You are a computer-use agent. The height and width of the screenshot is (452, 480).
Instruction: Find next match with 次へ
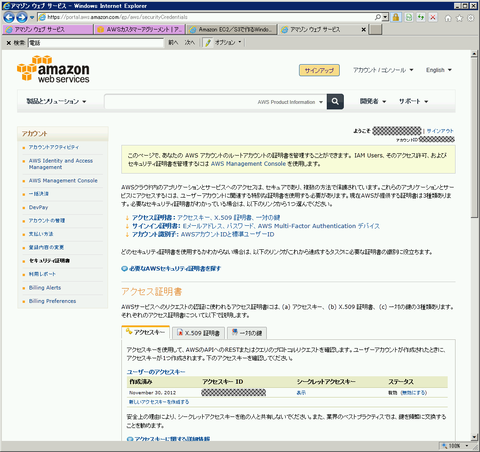tap(190, 43)
